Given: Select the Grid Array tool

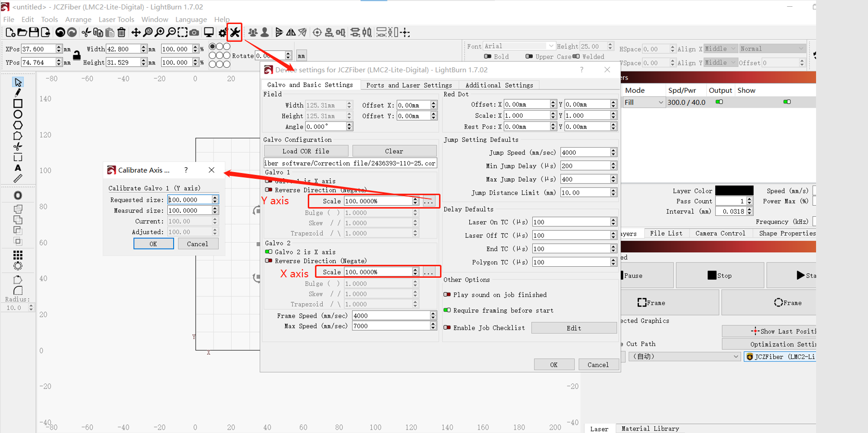Looking at the screenshot, I should pos(18,255).
